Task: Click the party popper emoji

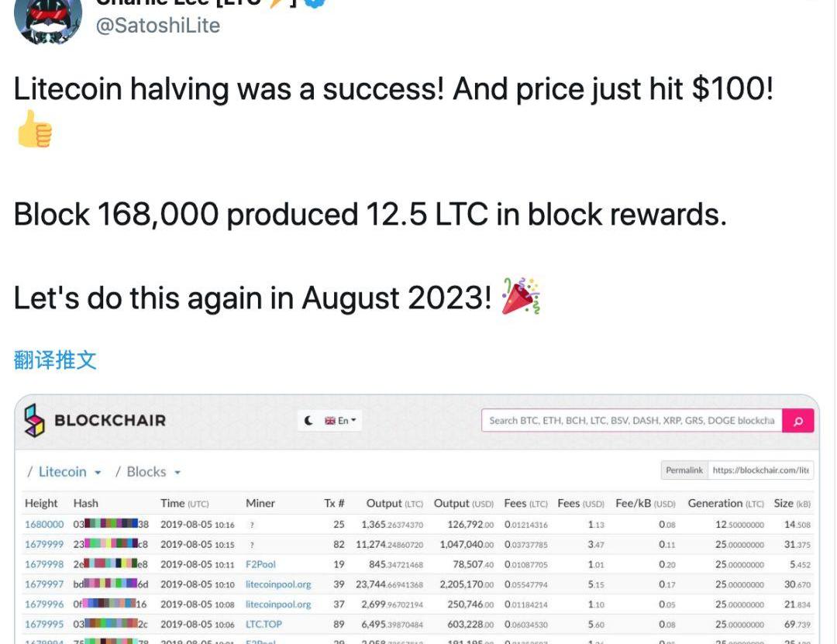Action: [x=521, y=295]
